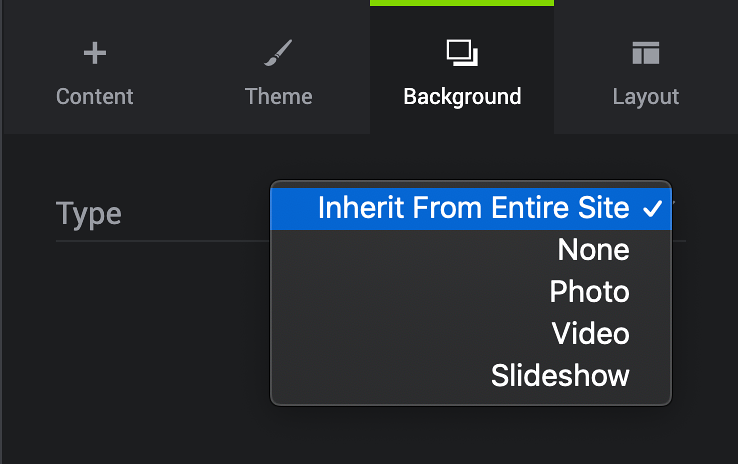Viewport: 738px width, 464px height.
Task: Click the green active tab indicator bar
Action: [462, 3]
